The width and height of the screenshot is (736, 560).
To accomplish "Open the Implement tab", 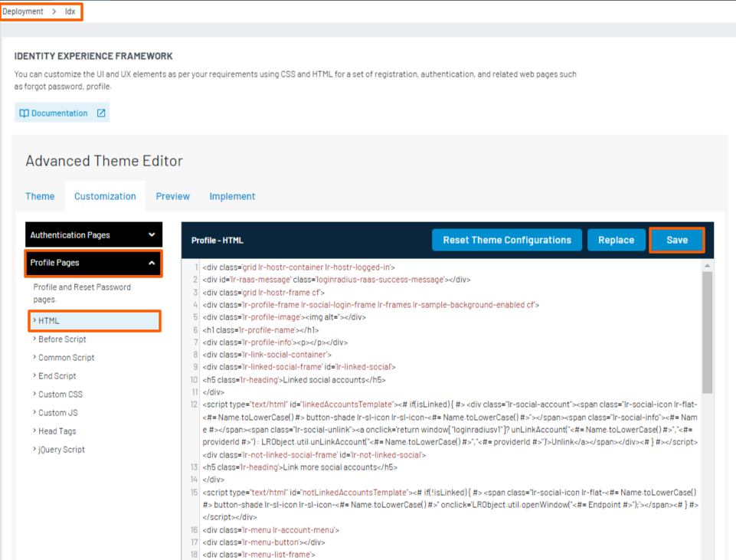I will pyautogui.click(x=232, y=196).
